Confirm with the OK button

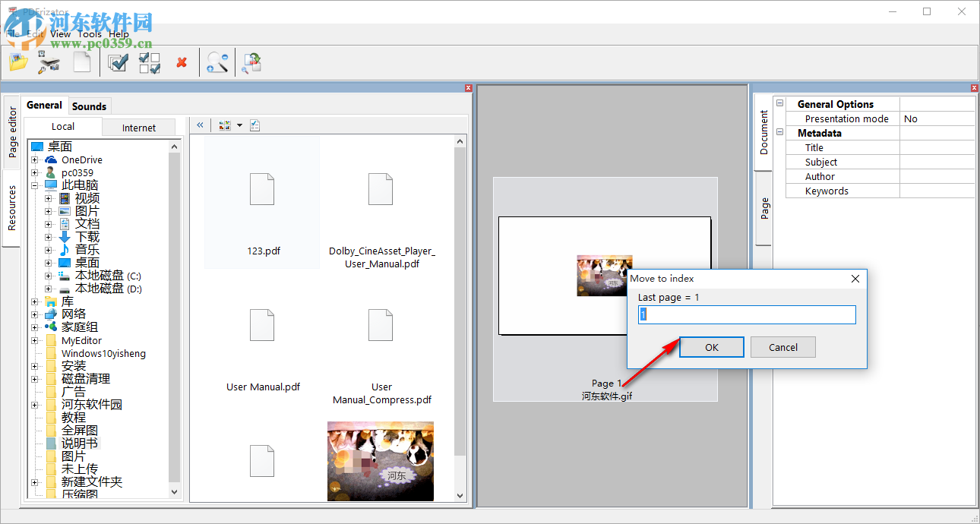coord(711,347)
